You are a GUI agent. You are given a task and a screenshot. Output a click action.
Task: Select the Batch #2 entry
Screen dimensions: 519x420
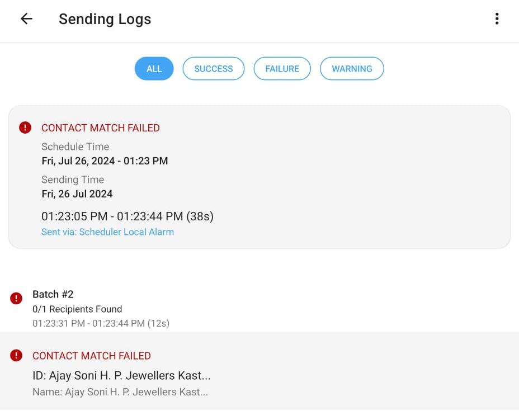[53, 294]
